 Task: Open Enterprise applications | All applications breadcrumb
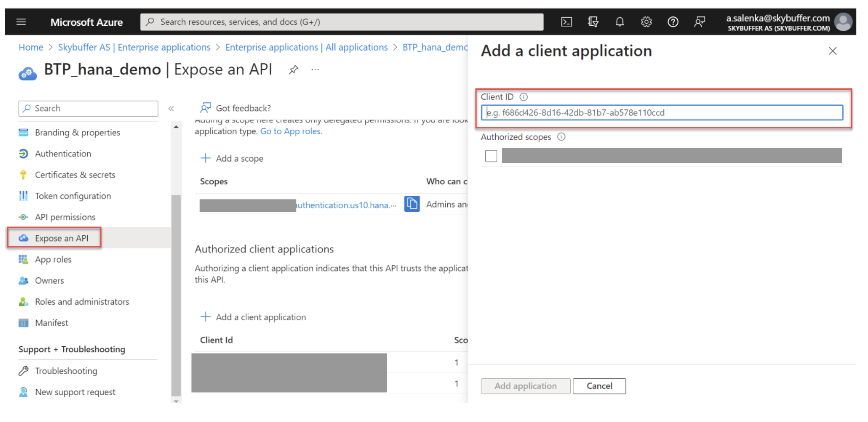click(x=306, y=47)
